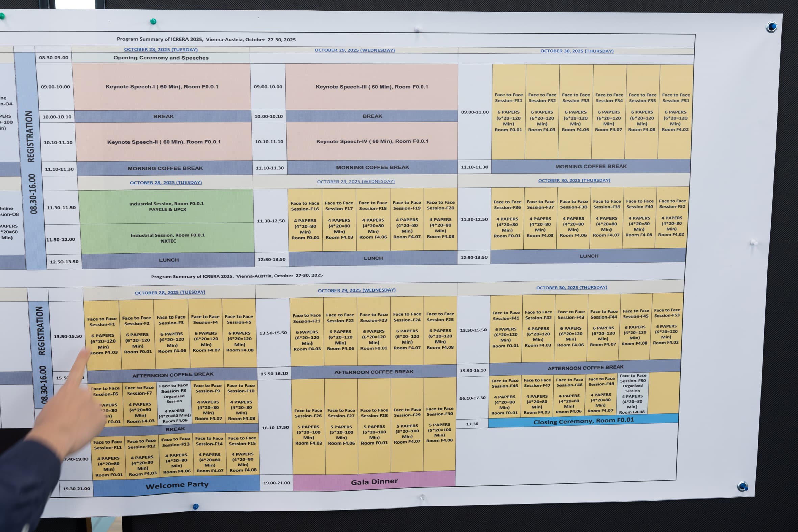Click the Program Summary of ICRERA 2025 title

click(x=205, y=39)
